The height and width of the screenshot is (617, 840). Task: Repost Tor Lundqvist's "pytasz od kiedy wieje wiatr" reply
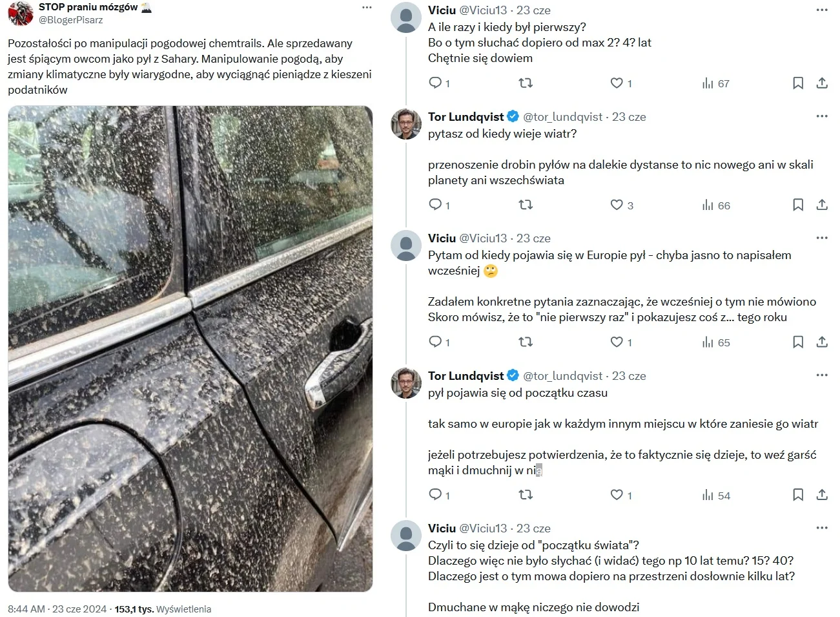pos(526,205)
